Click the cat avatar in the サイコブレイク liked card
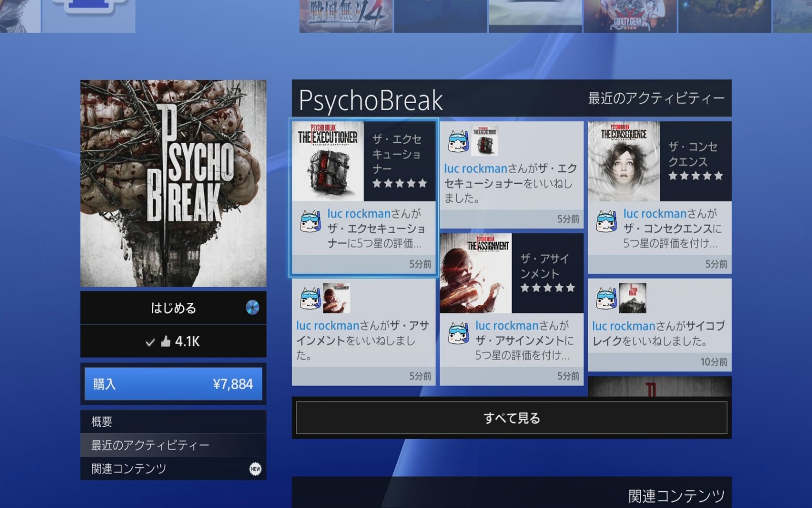 pyautogui.click(x=606, y=299)
